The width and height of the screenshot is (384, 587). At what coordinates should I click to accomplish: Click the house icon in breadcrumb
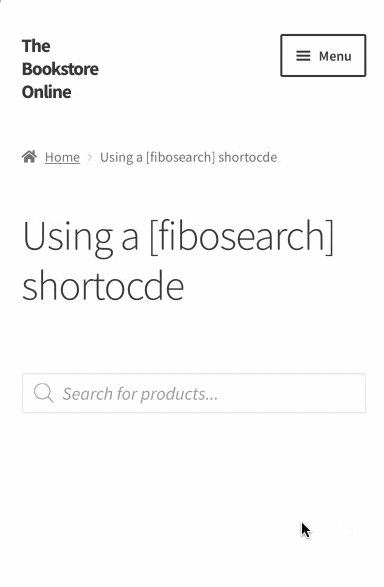pos(29,156)
